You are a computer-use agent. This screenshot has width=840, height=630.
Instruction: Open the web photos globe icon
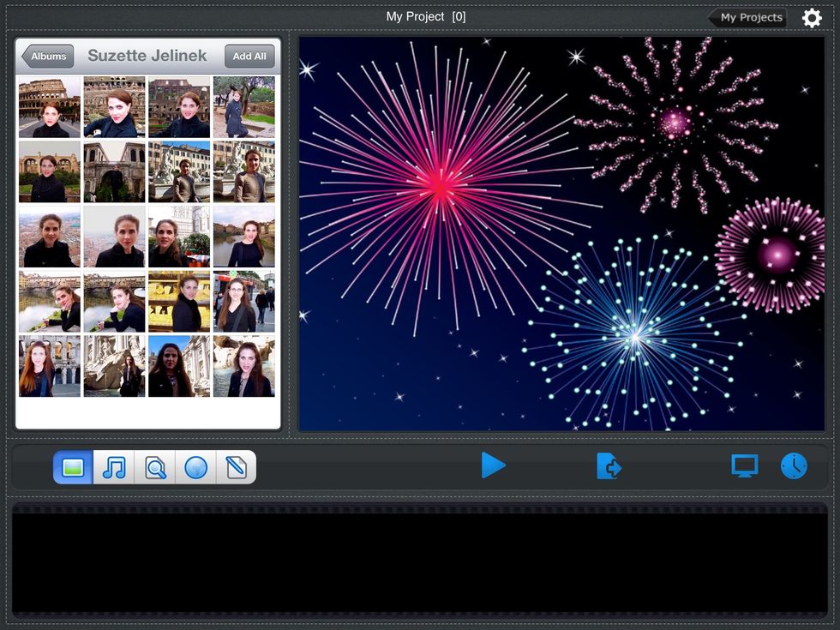click(195, 467)
